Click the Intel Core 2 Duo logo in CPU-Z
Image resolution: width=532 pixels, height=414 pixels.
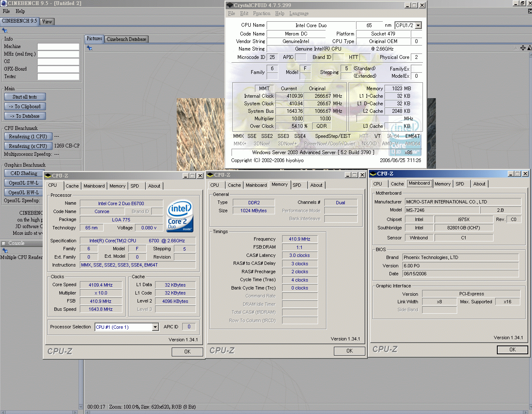[180, 216]
